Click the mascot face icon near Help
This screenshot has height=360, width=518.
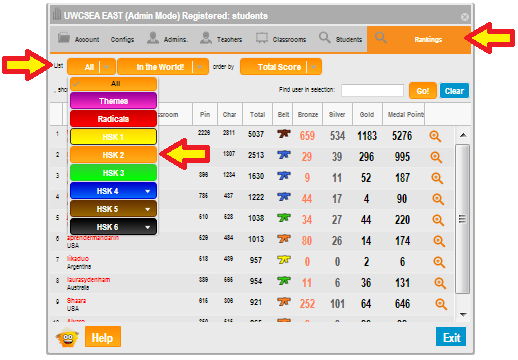pyautogui.click(x=67, y=337)
